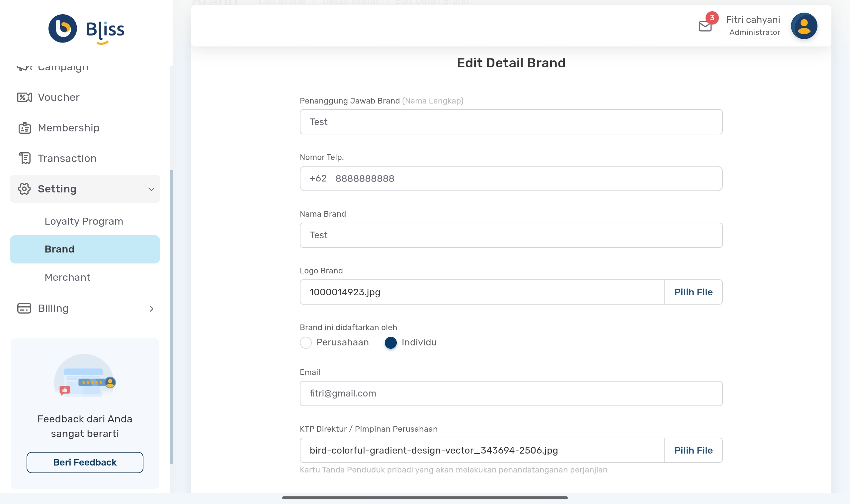This screenshot has height=504, width=850.
Task: Go to the Merchant settings page
Action: 67,277
